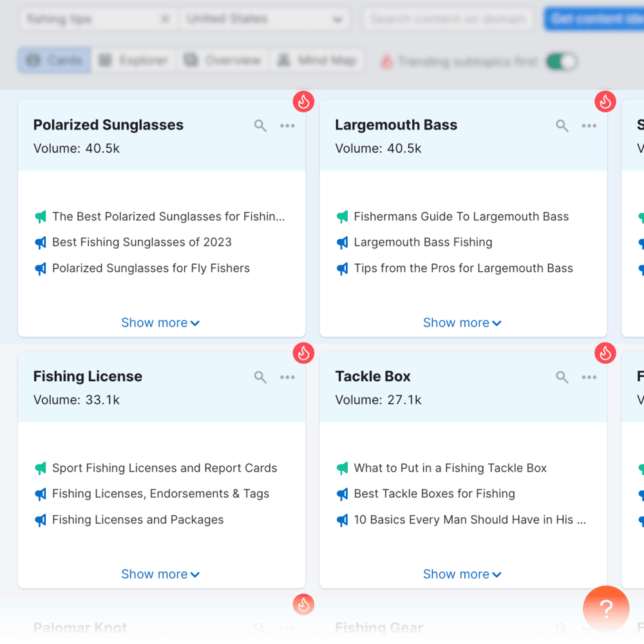Viewport: 644px width, 644px height.
Task: Switch to the Explorer view tab
Action: 134,61
